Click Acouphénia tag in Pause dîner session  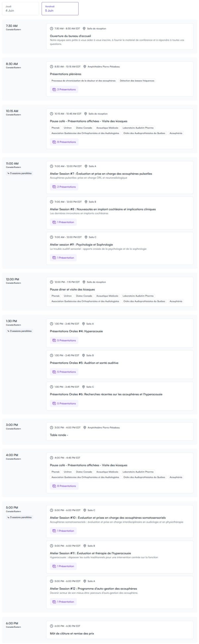tap(176, 301)
